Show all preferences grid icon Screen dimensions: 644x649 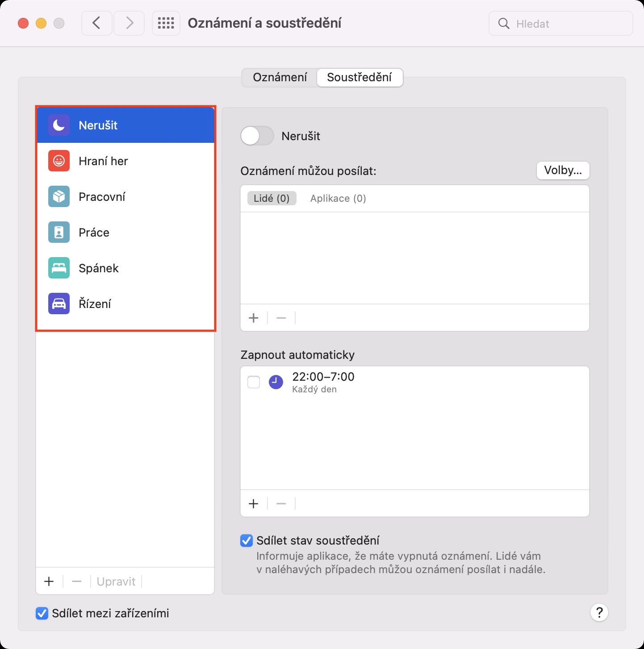166,23
